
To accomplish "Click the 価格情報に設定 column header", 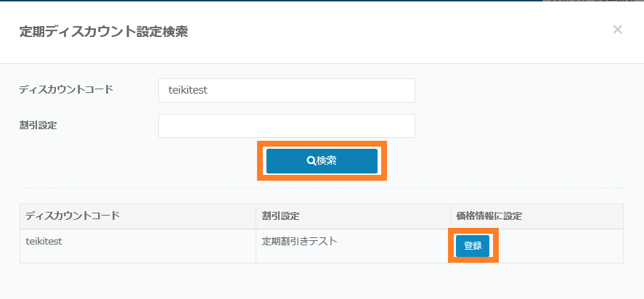I will coord(489,216).
